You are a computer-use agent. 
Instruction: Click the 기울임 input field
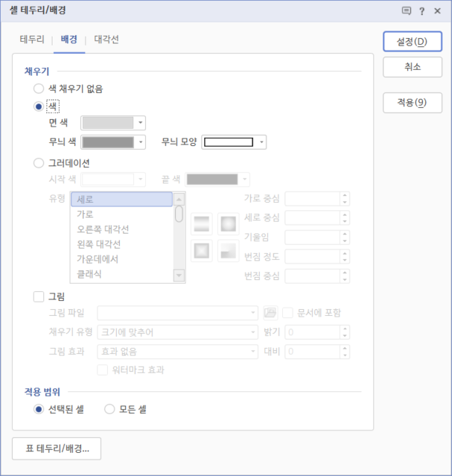312,238
